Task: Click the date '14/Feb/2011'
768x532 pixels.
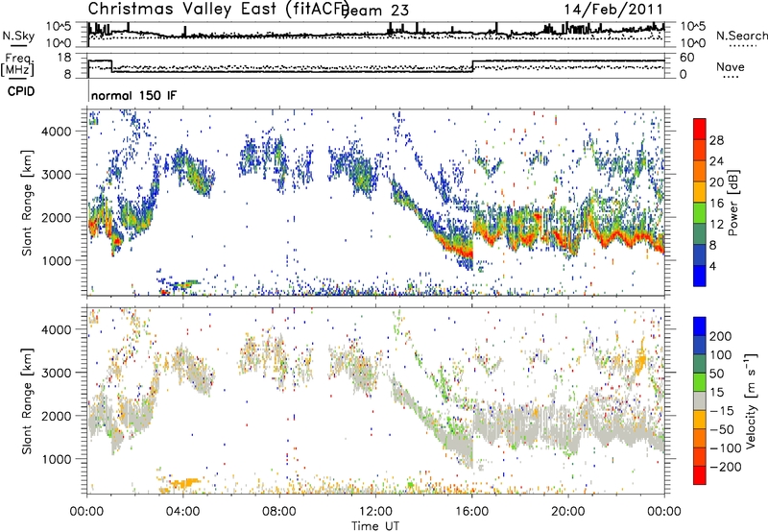Action: (x=613, y=10)
